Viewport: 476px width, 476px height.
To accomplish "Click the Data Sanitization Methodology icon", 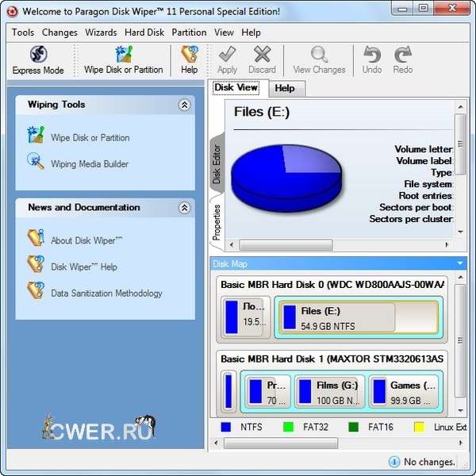I will coord(36,290).
